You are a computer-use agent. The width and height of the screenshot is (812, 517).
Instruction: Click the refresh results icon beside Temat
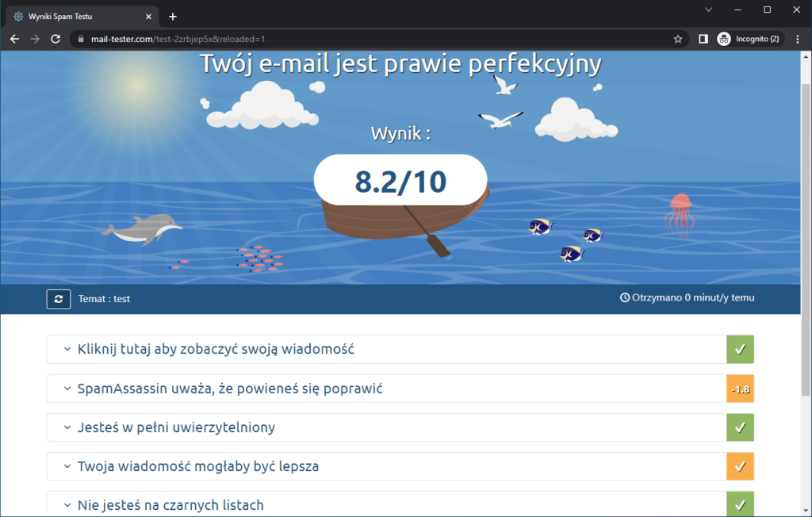(58, 299)
